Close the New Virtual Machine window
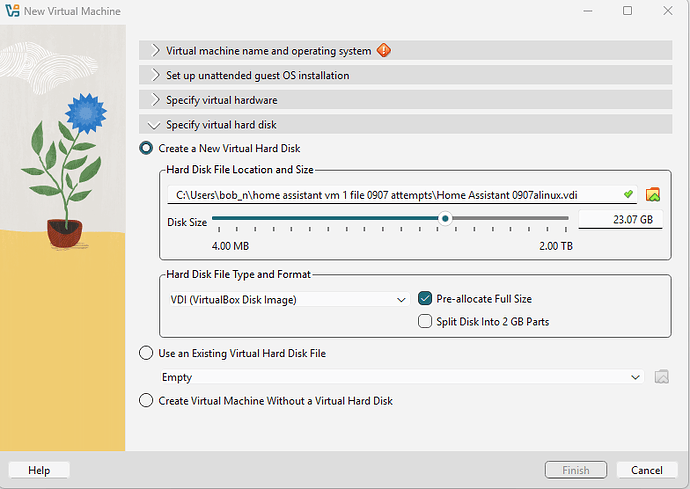This screenshot has width=690, height=489. [668, 11]
